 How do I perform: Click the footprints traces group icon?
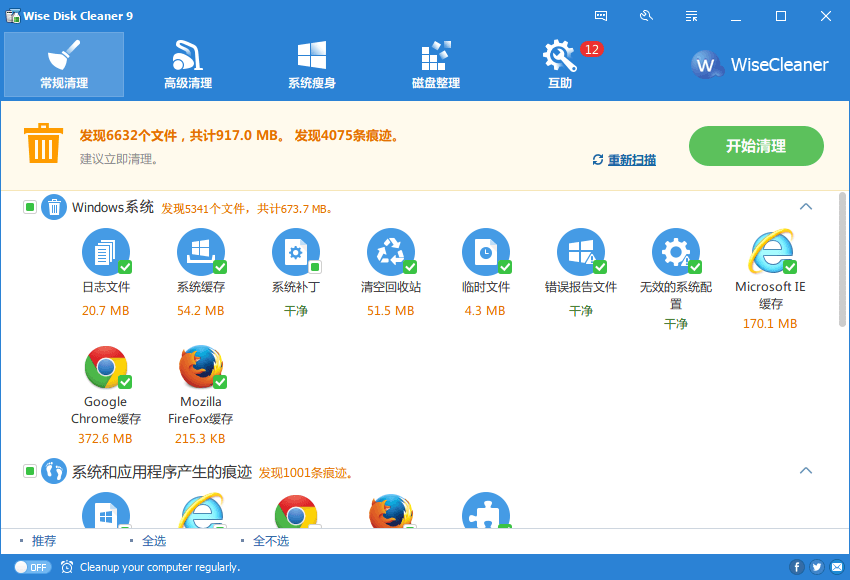54,471
